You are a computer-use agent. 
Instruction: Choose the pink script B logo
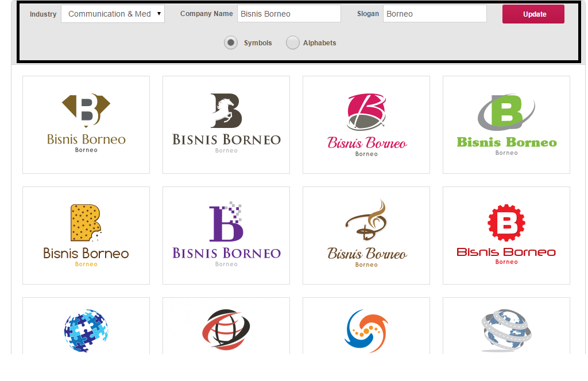[x=366, y=125]
